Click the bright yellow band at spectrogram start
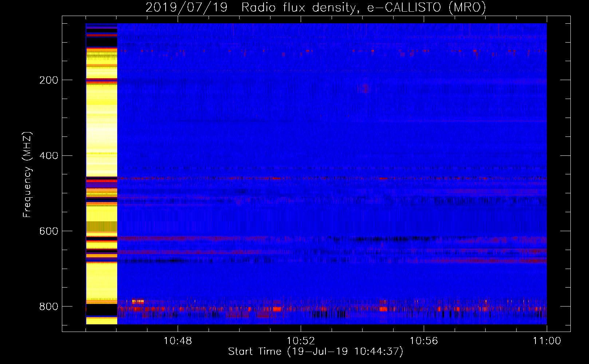This screenshot has width=589, height=364. (102, 174)
